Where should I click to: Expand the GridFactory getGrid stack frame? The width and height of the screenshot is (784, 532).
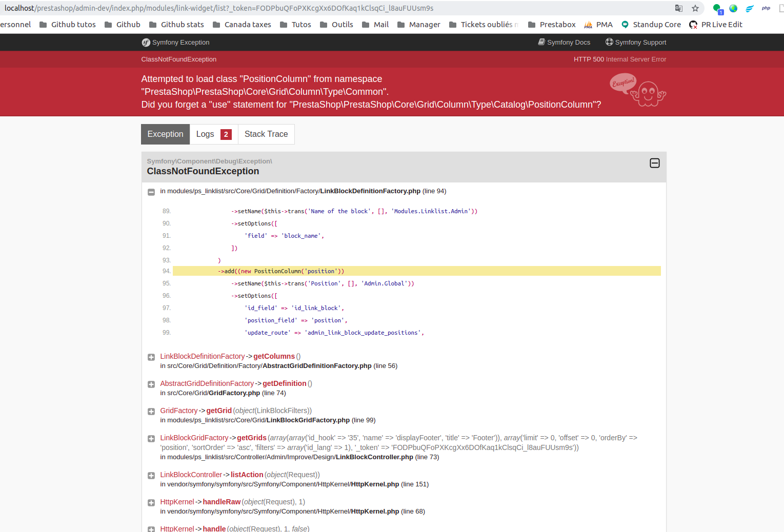151,411
